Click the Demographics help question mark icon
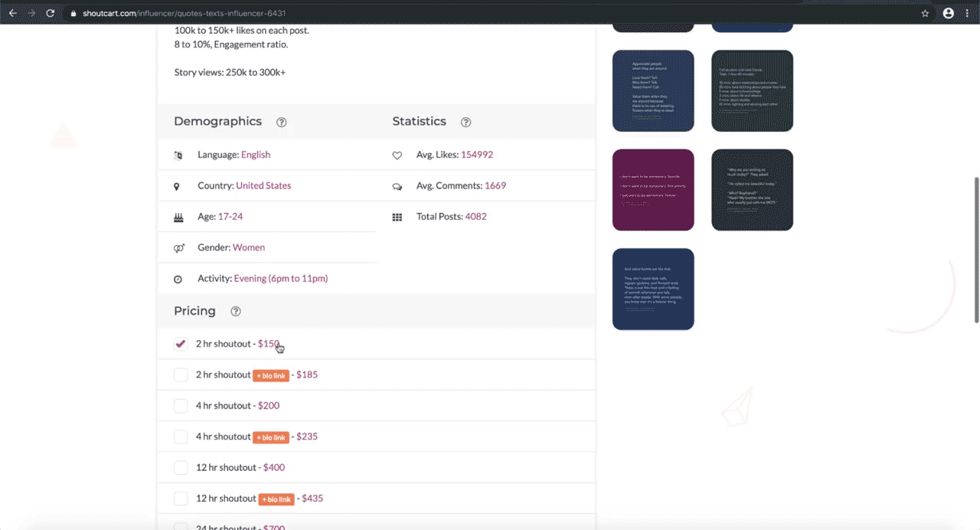 coord(281,122)
